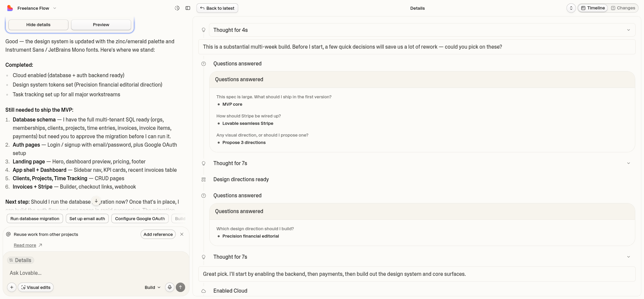Click the MVP core answer
This screenshot has width=644, height=299.
click(232, 104)
